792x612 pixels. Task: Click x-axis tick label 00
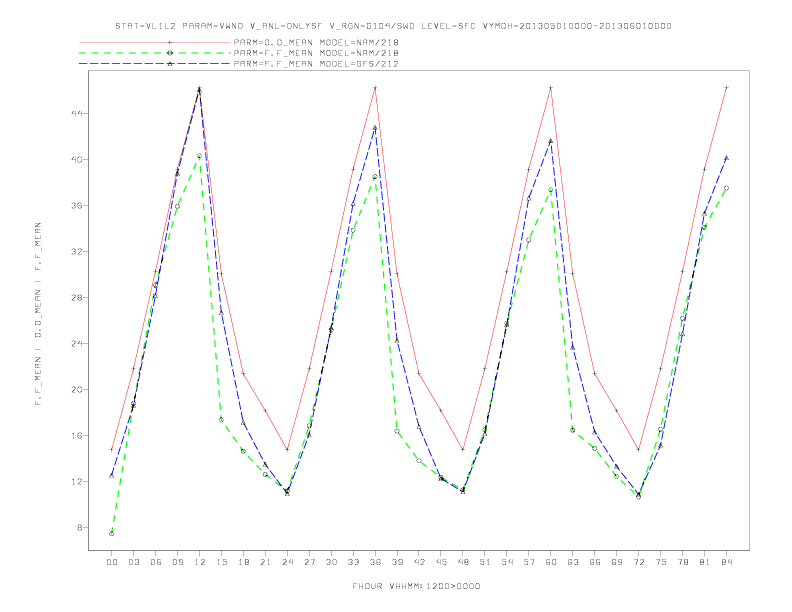112,562
